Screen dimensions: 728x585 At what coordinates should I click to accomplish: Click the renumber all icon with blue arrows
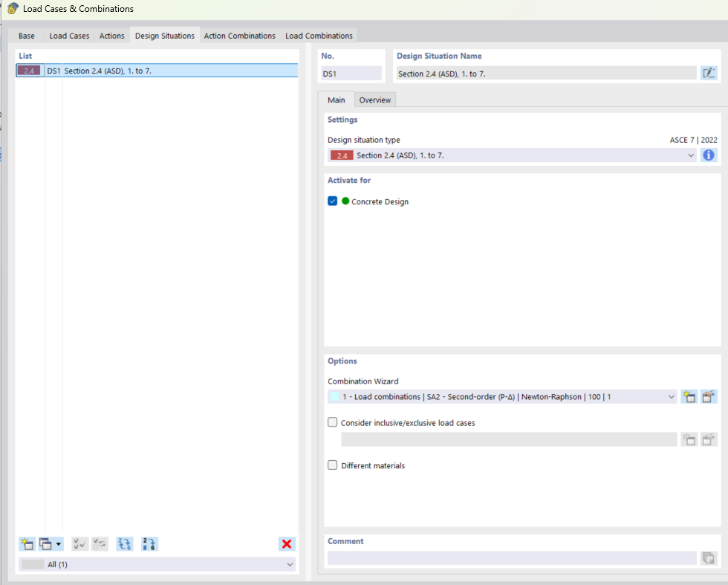click(125, 543)
